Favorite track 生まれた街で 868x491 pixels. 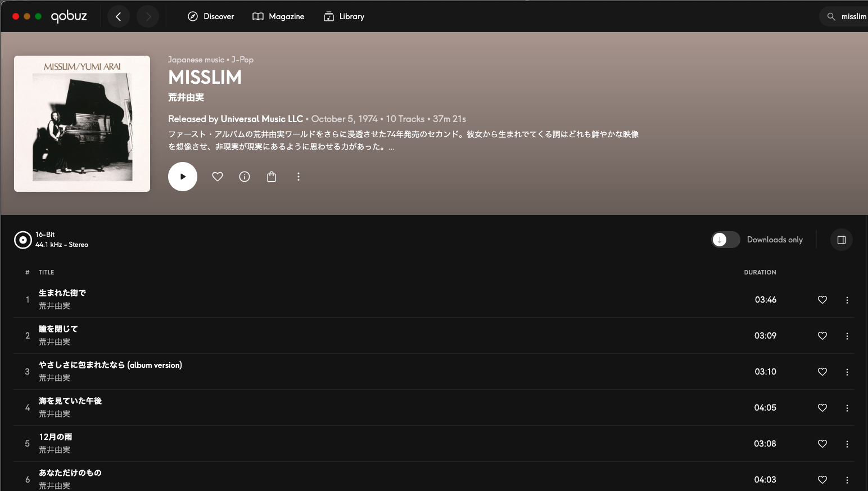822,300
